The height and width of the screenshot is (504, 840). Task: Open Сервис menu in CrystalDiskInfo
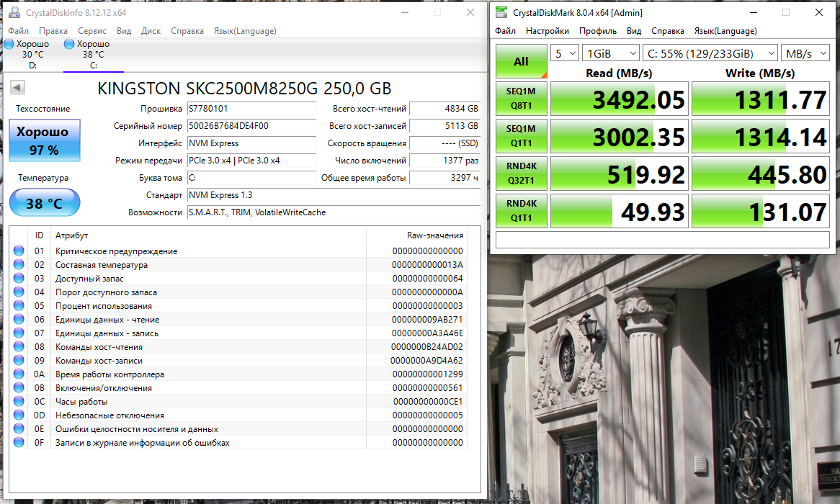tap(92, 31)
